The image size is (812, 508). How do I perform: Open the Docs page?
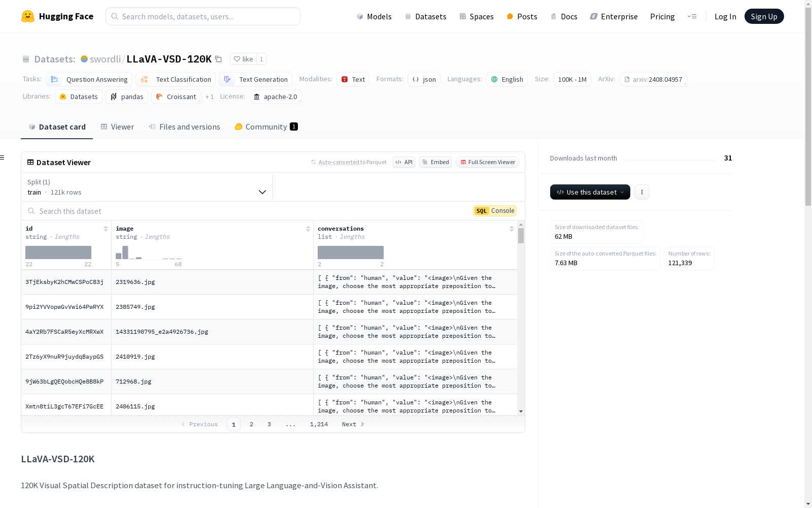coord(564,16)
